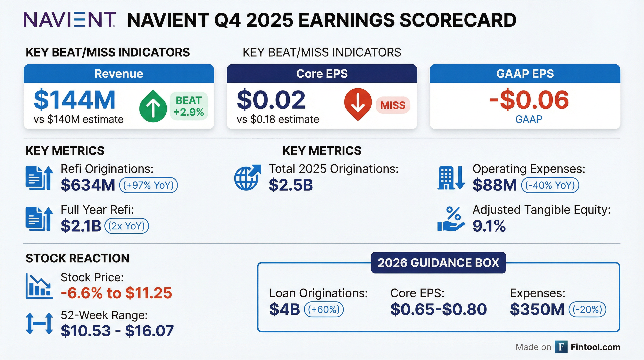Click the Navient logo
The image size is (644, 360).
point(70,20)
